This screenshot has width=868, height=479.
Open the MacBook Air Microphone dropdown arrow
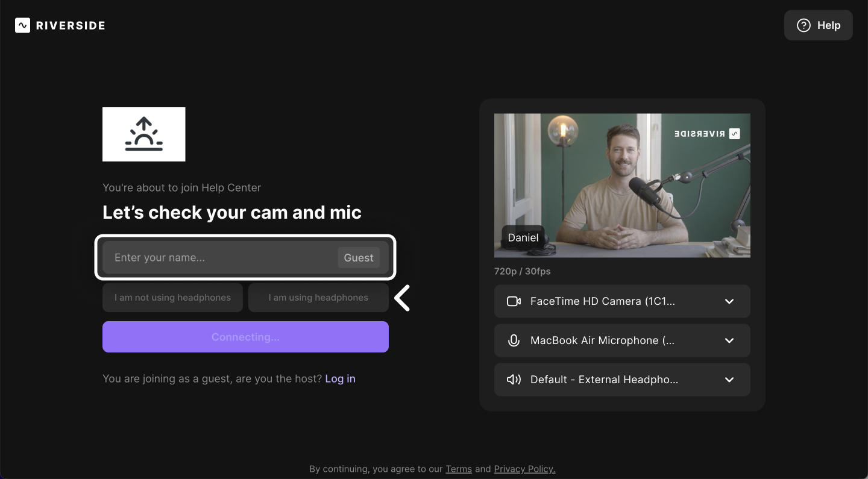(729, 340)
